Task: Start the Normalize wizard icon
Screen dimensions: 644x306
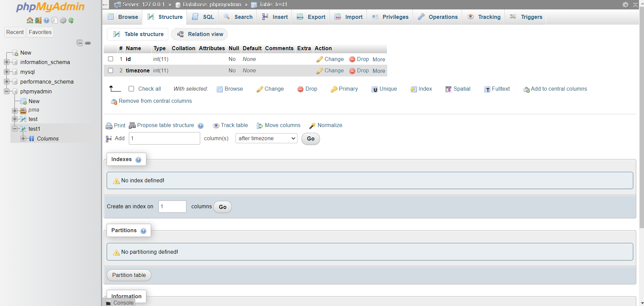Action: (313, 125)
